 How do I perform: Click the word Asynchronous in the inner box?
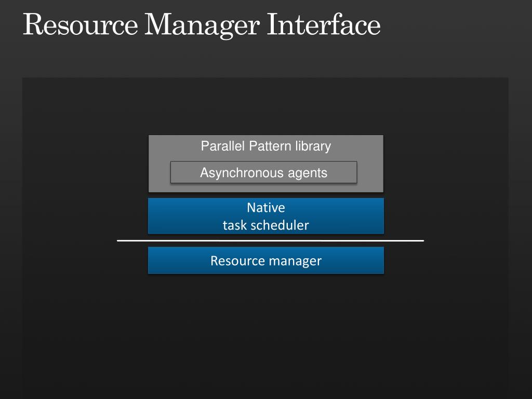point(242,173)
